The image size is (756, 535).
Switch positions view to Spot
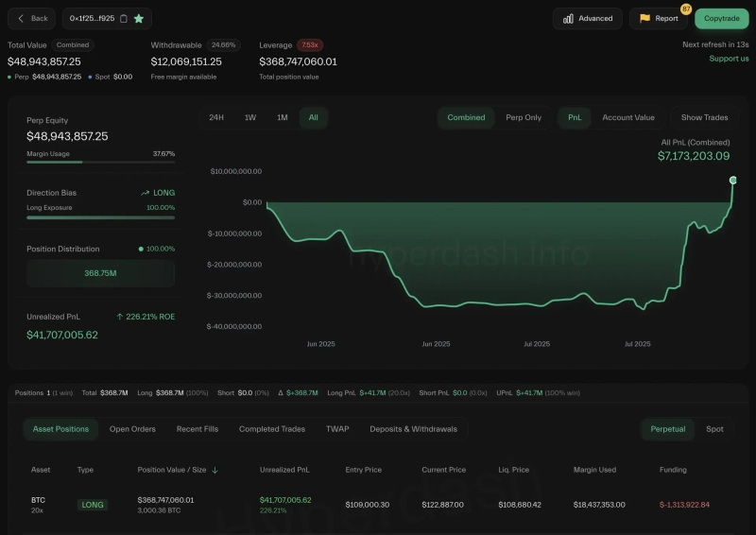point(714,429)
